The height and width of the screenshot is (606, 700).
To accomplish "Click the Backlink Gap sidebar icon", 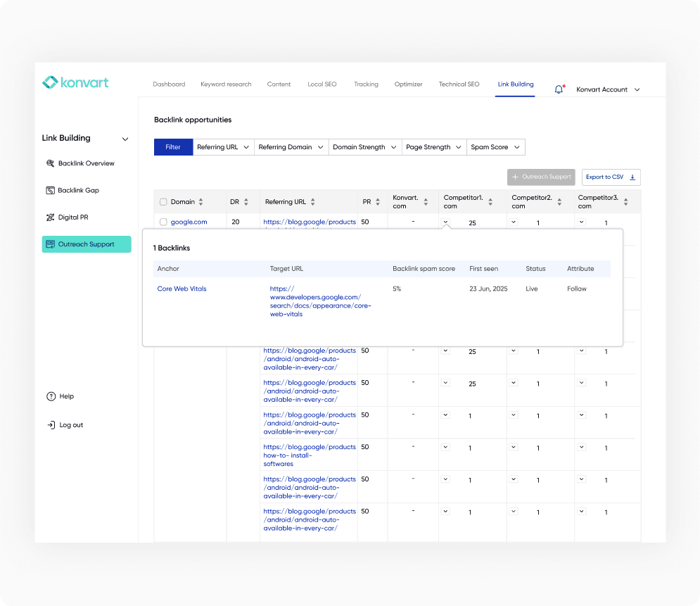I will pos(51,190).
